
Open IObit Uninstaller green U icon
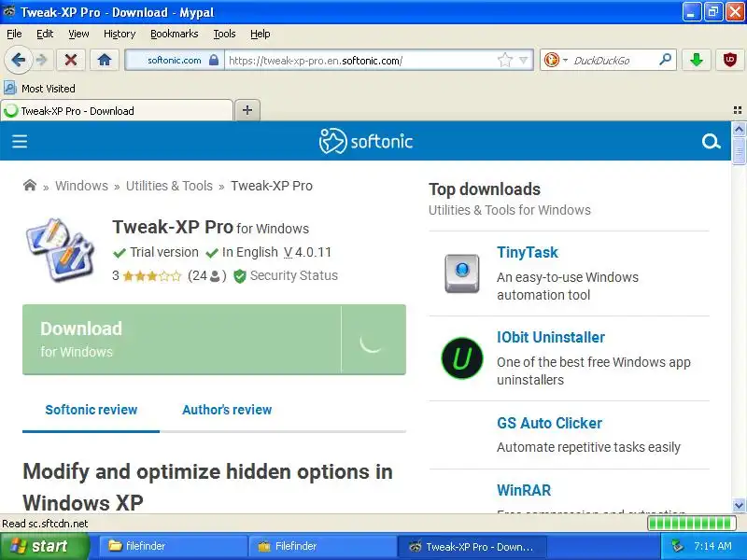461,358
